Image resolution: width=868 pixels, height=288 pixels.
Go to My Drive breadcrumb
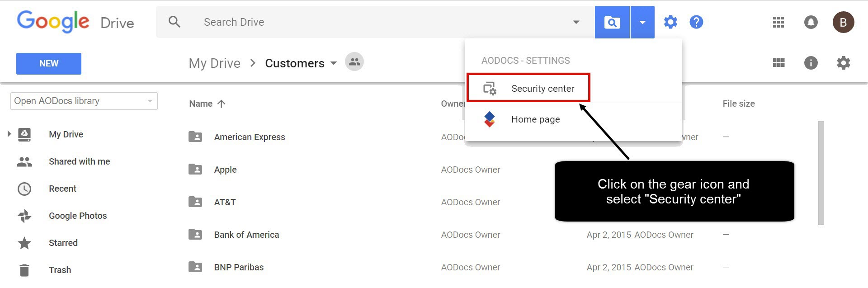coord(215,63)
